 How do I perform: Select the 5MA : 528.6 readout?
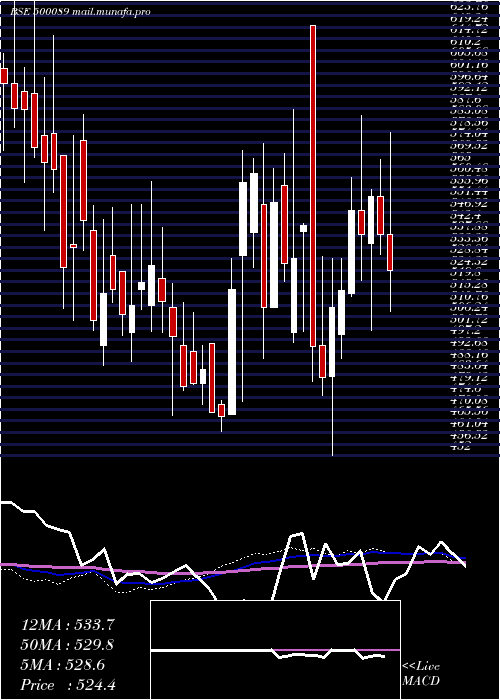click(63, 665)
